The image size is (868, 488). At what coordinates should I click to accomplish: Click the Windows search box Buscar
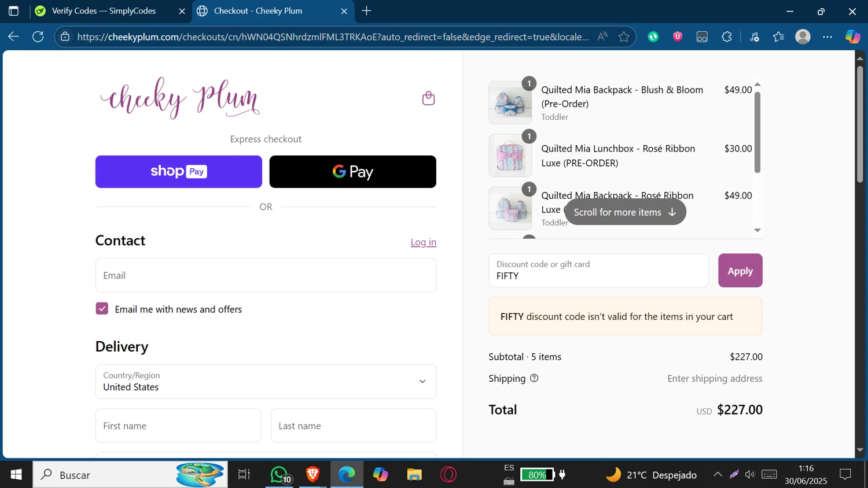pos(130,475)
